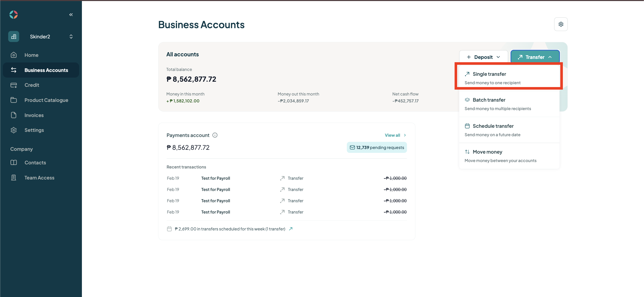Image resolution: width=644 pixels, height=297 pixels.
Task: Go to the Invoices page
Action: tap(41, 115)
